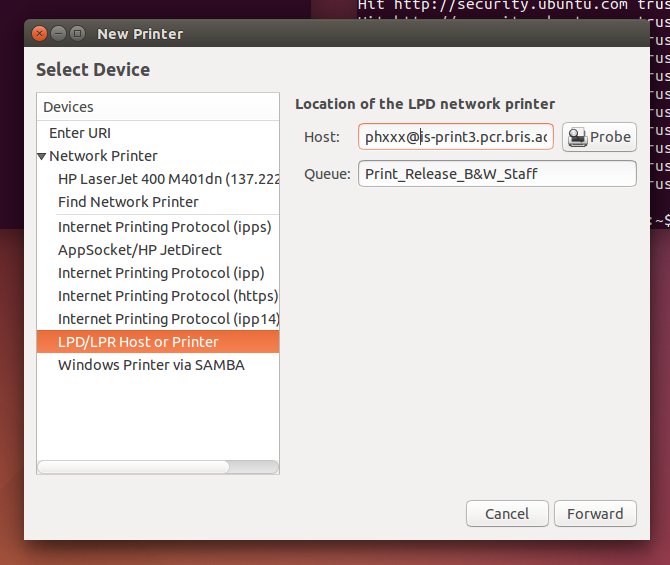Minimize the New Printer dialog
The width and height of the screenshot is (670, 565).
tap(58, 34)
